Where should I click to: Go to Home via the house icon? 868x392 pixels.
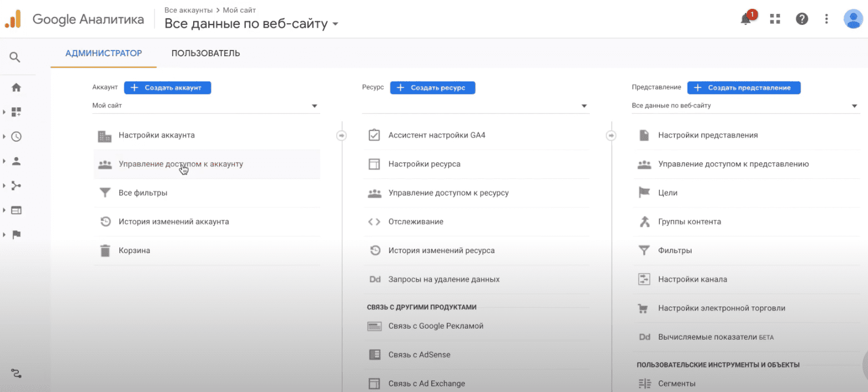pyautogui.click(x=16, y=87)
